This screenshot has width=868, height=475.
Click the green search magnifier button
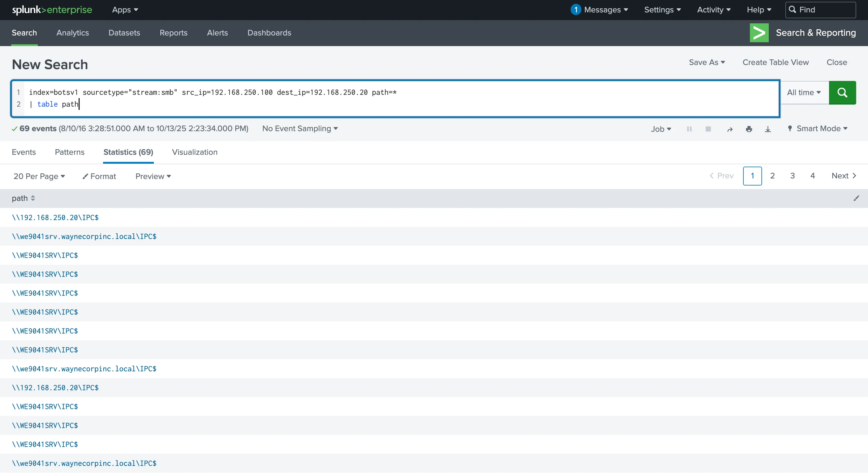(x=842, y=92)
